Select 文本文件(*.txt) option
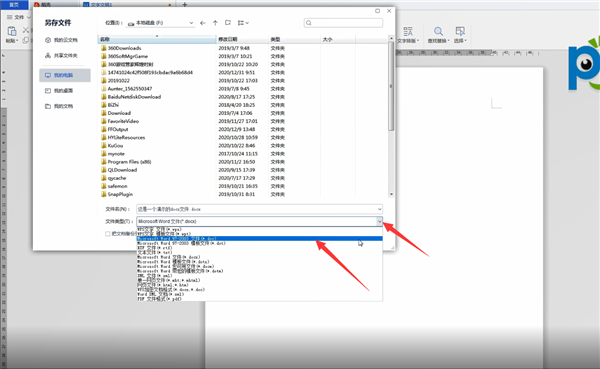The height and width of the screenshot is (369, 600). point(259,252)
